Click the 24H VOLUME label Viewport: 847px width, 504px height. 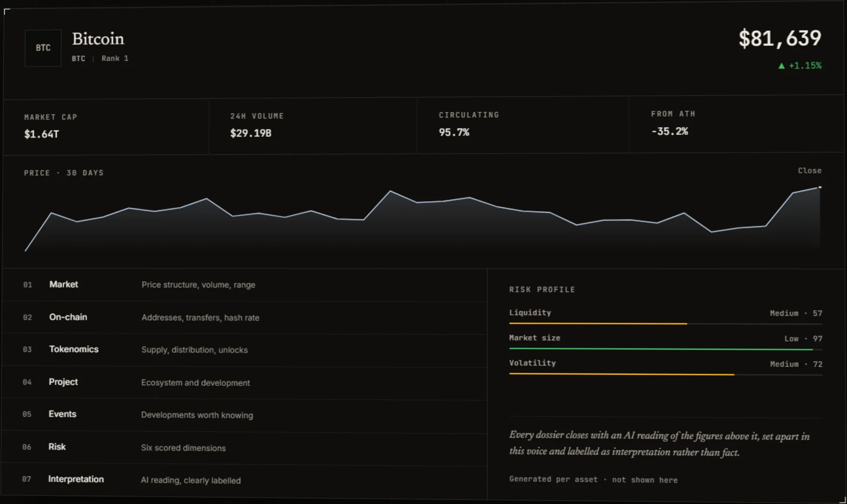click(257, 116)
